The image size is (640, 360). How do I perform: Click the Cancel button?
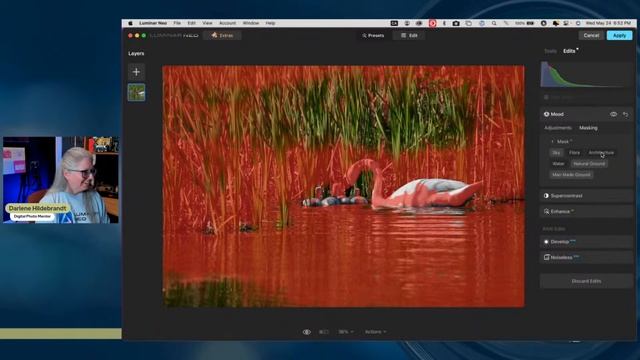(x=591, y=36)
